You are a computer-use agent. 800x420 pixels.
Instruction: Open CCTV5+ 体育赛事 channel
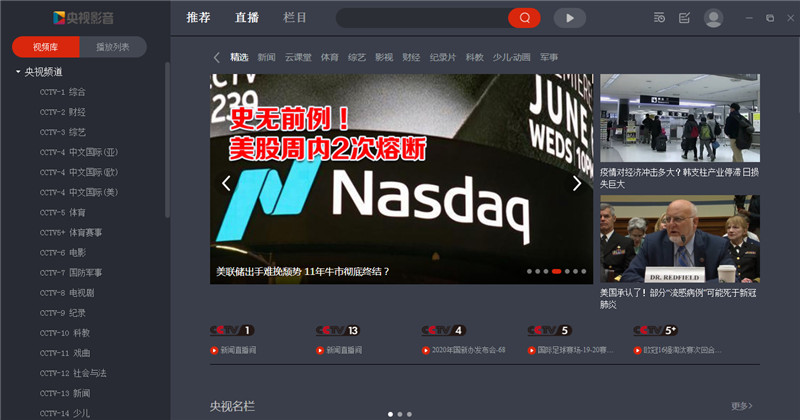pyautogui.click(x=71, y=233)
